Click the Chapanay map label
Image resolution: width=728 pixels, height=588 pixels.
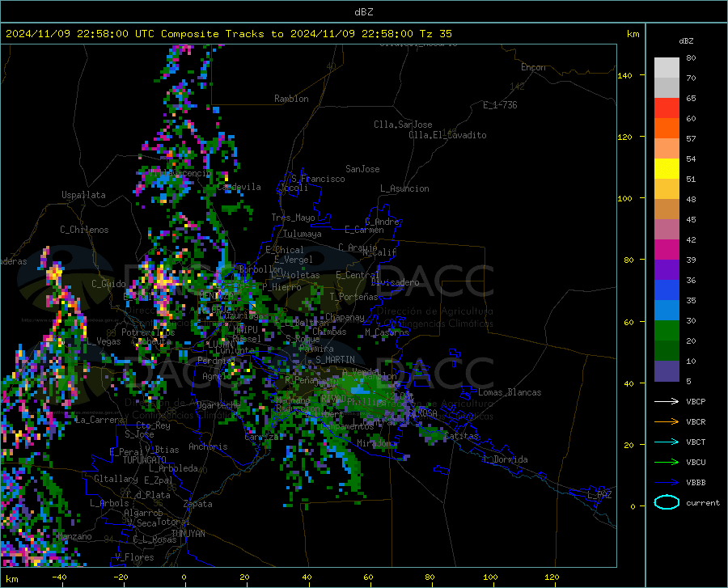[345, 317]
